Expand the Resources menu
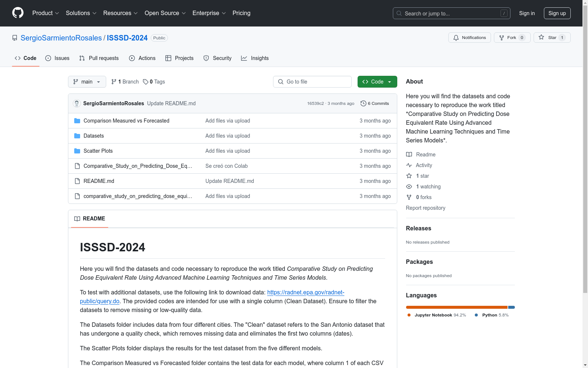This screenshot has width=588, height=368. pyautogui.click(x=121, y=13)
